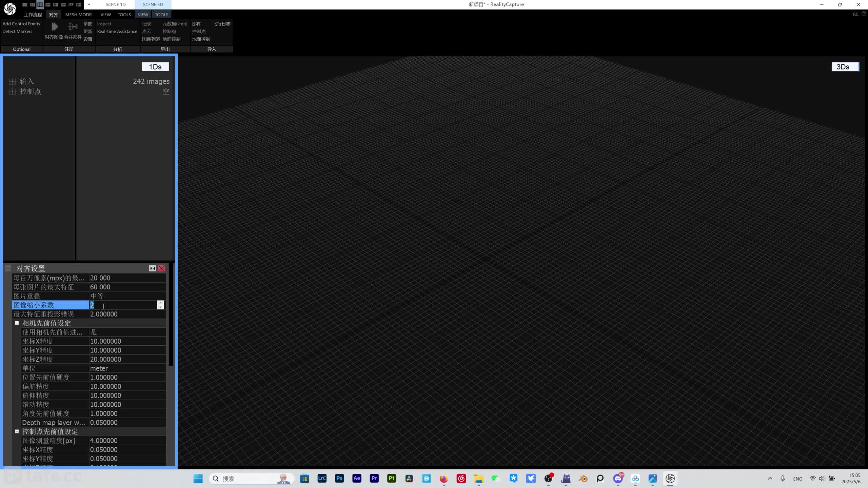The image size is (868, 488).
Task: Switch to the SCENE 1D tab
Action: (x=116, y=4)
